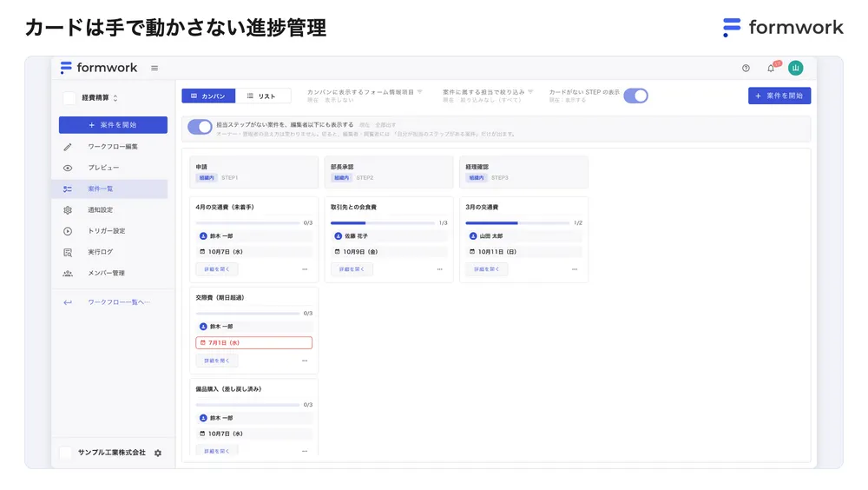Open settings gear beside サンプル工業株式会社
Screen dimensions: 868x490
click(158, 453)
